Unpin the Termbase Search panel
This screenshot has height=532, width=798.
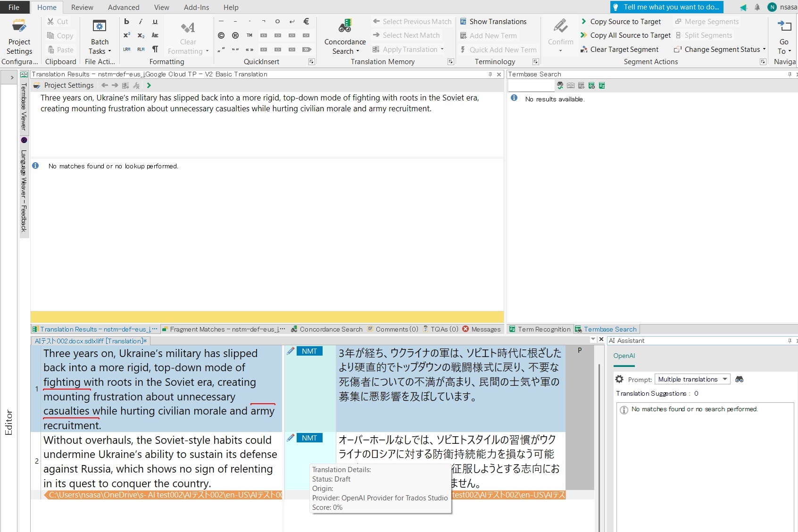789,74
